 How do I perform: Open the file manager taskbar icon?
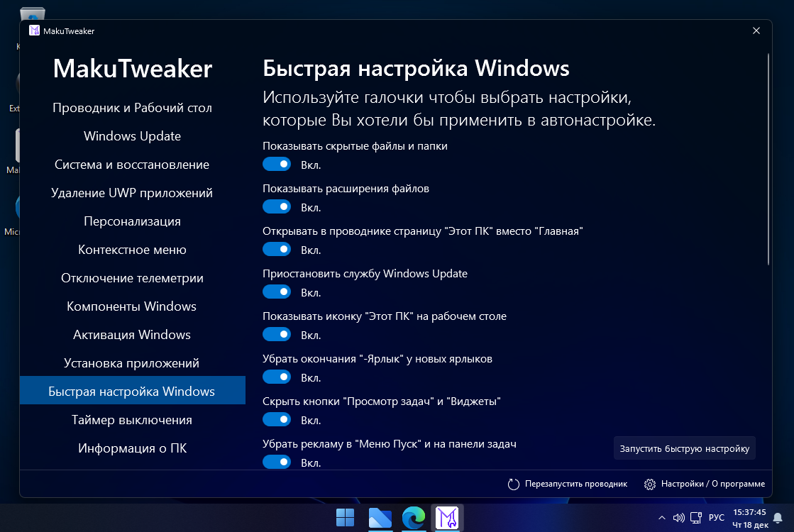(x=380, y=518)
